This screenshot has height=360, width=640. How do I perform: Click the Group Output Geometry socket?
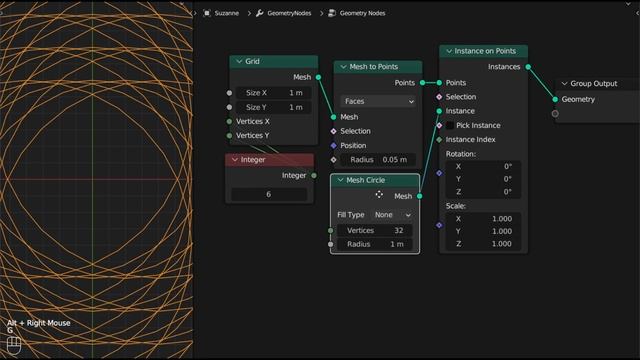555,99
